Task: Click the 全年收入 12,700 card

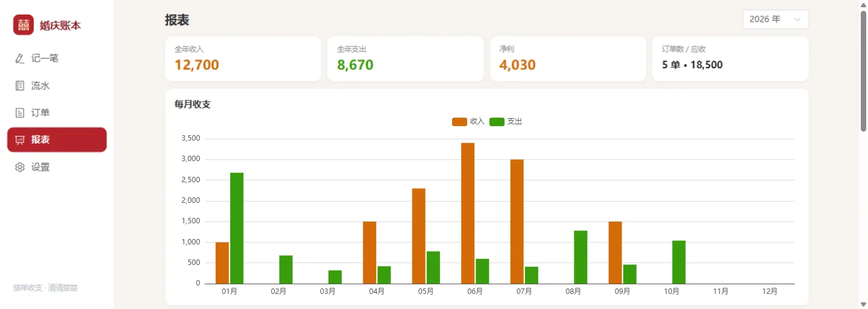Action: 243,59
